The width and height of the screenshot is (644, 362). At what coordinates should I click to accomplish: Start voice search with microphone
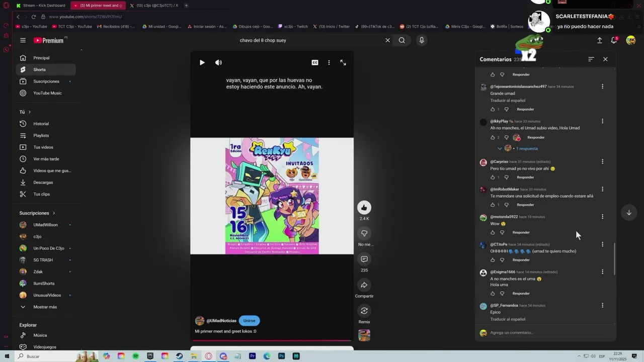pos(422,40)
